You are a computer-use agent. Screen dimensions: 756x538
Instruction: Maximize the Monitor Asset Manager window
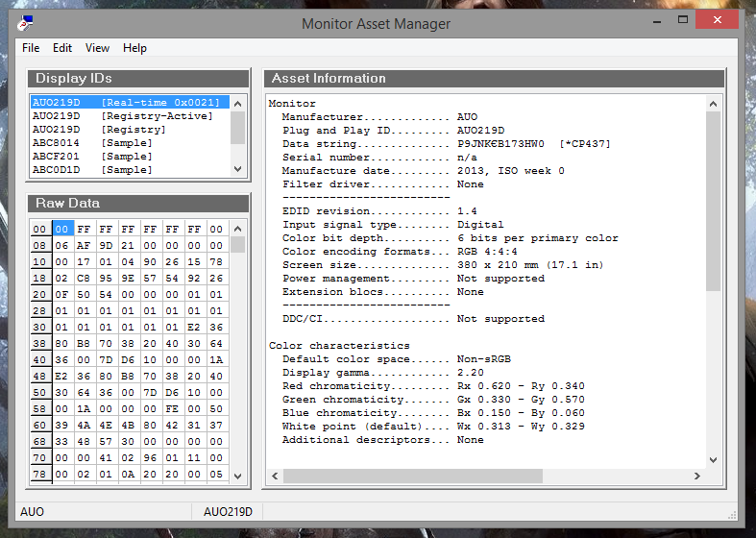click(683, 20)
